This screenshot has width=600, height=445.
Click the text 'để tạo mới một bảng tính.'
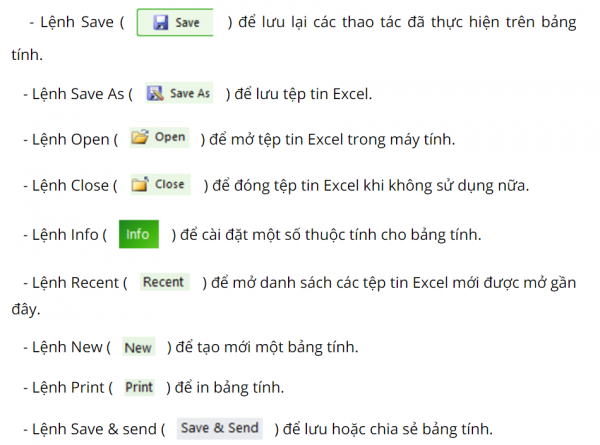[x=267, y=347]
